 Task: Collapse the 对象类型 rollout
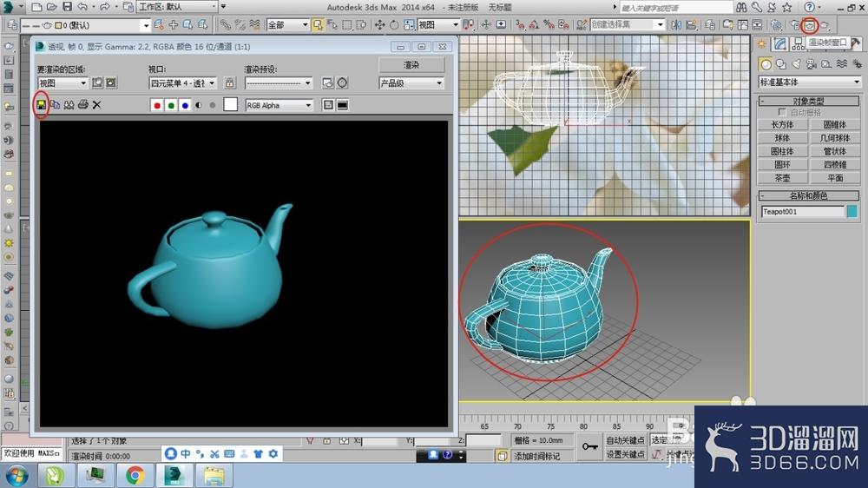pyautogui.click(x=808, y=101)
